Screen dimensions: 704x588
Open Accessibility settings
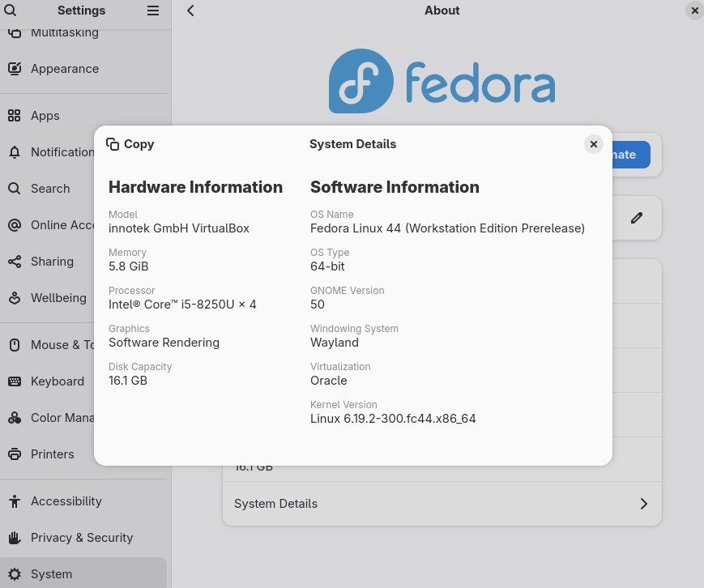pyautogui.click(x=66, y=501)
